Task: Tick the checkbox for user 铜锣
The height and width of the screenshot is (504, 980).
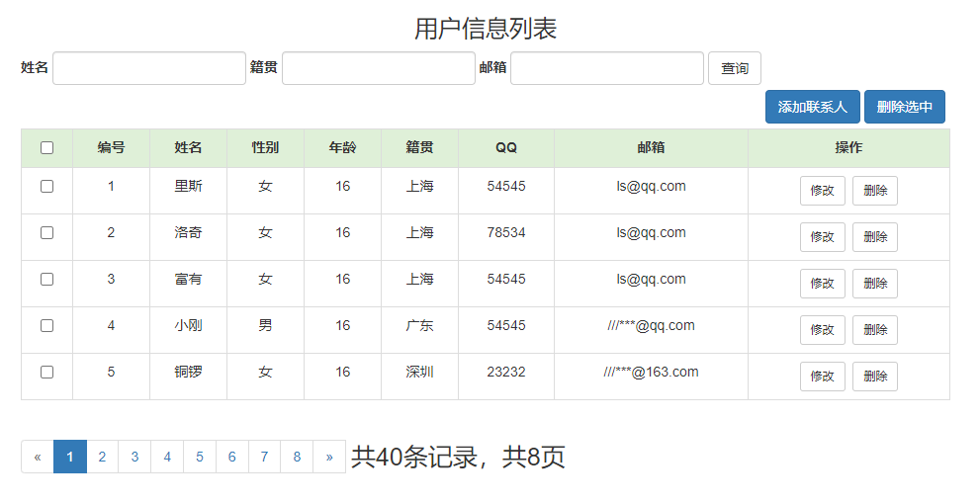Action: pyautogui.click(x=46, y=372)
